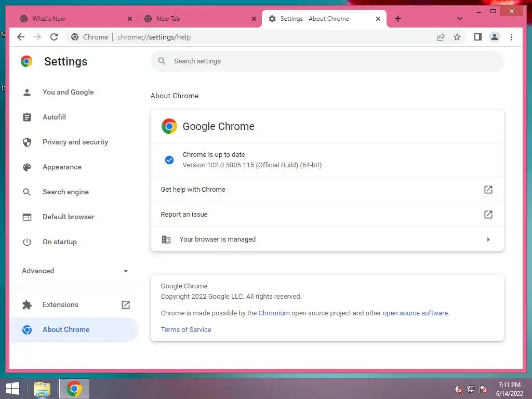532x399 pixels.
Task: Click the Settings page Chrome logo
Action: point(26,61)
